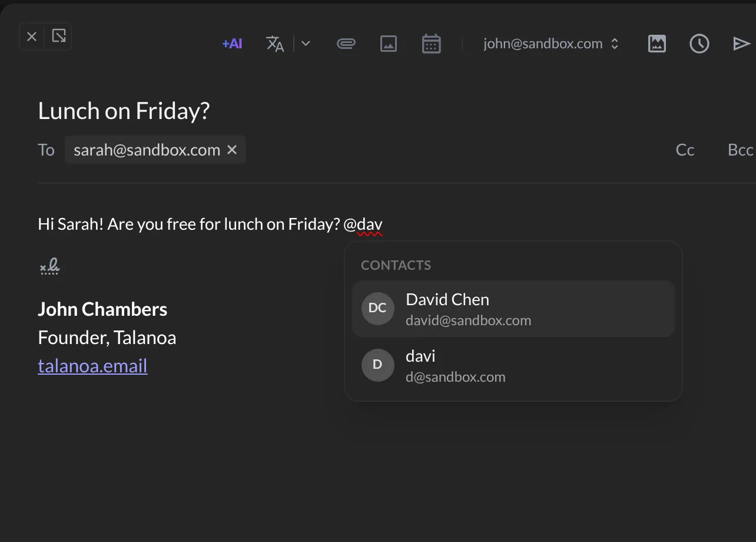756x542 pixels.
Task: Insert an inline image
Action: [x=389, y=44]
